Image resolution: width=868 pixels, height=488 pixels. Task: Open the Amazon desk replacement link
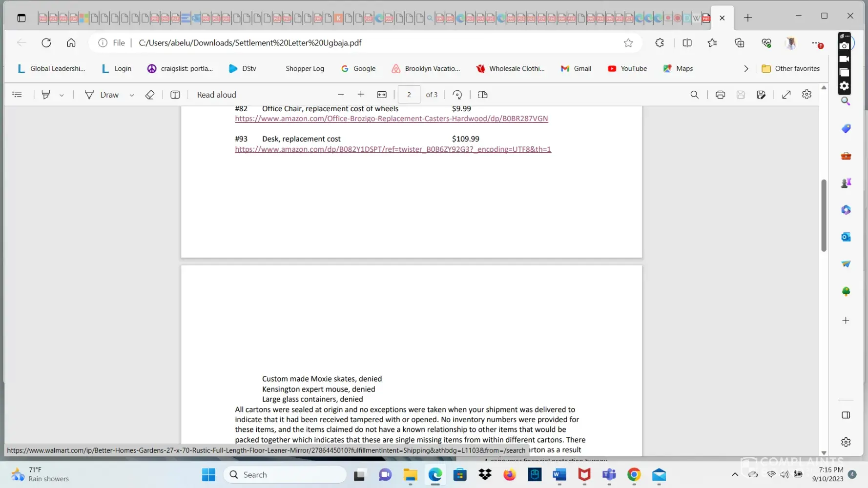[393, 149]
